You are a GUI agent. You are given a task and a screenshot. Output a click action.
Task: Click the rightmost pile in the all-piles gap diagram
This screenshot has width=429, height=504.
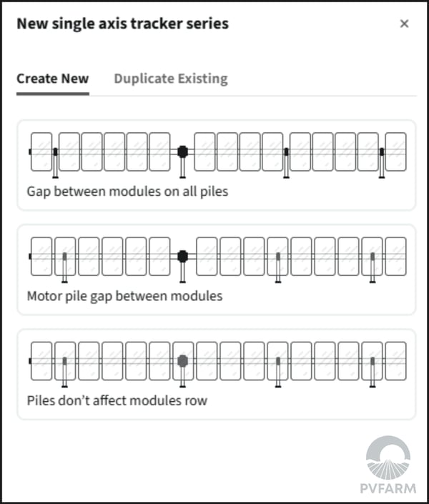(382, 162)
